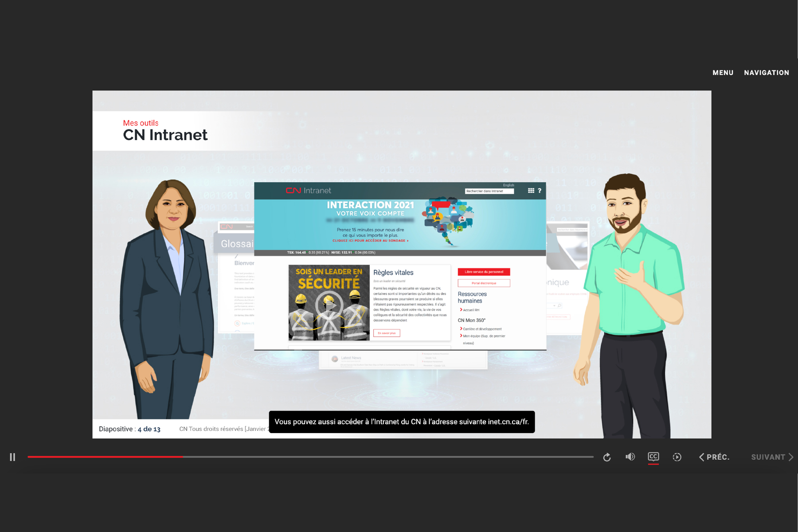
Task: Advance with the SUIVANT button
Action: [772, 457]
